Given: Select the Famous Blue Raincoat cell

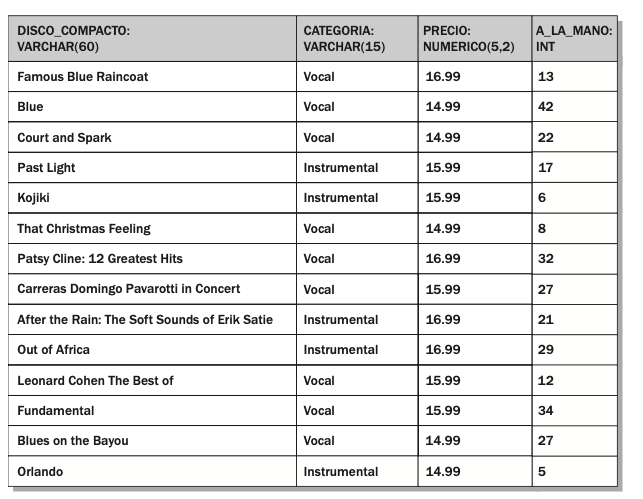Looking at the screenshot, I should 84,76.
